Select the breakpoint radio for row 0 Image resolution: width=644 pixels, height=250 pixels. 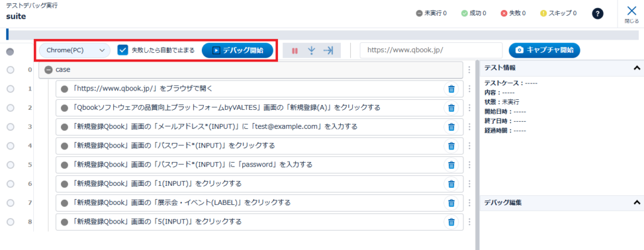pyautogui.click(x=10, y=70)
